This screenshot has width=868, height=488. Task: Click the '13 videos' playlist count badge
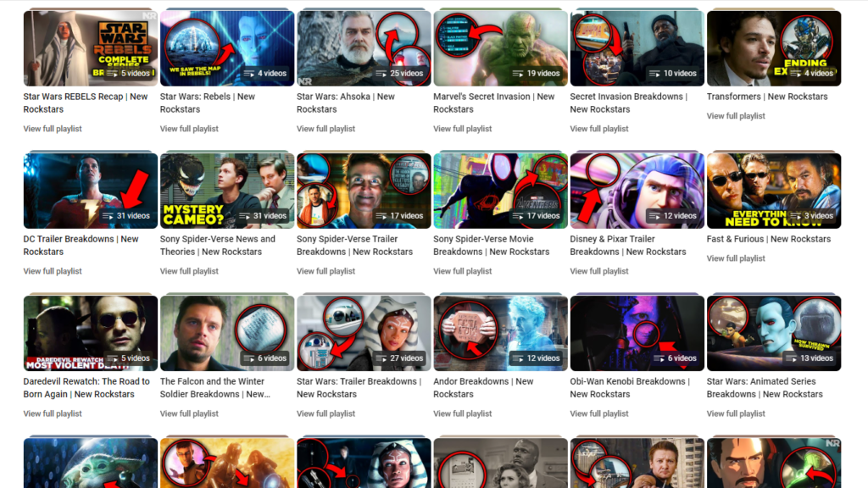coord(810,358)
